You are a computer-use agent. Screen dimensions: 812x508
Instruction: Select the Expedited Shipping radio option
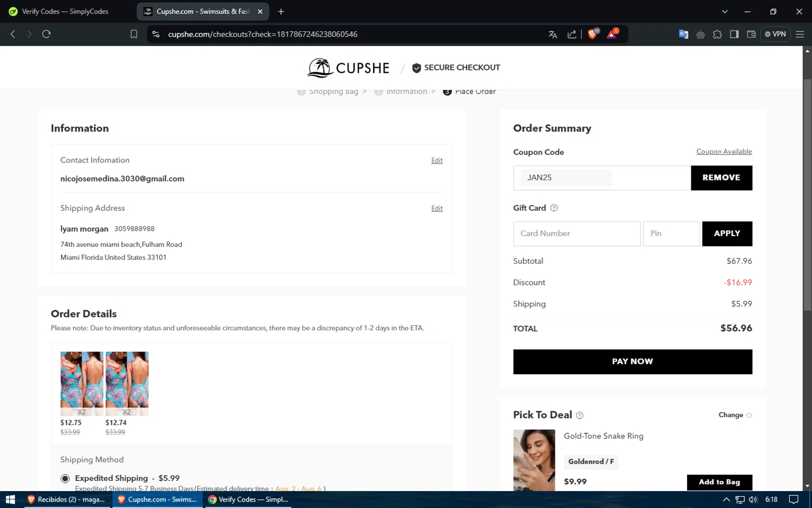click(65, 478)
